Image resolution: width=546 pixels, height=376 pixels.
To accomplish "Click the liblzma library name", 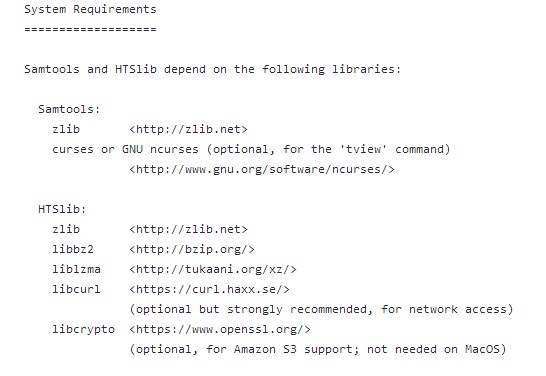I will pyautogui.click(x=76, y=269).
